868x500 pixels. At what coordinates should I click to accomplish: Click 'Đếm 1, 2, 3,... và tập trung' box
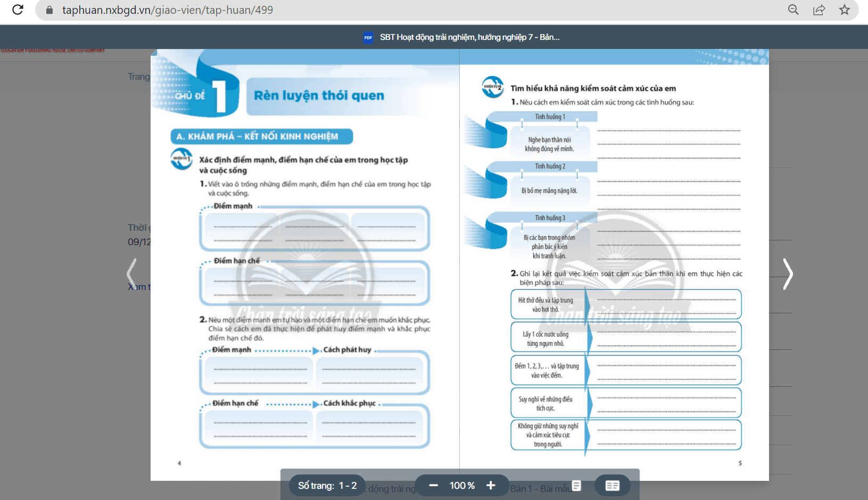547,371
